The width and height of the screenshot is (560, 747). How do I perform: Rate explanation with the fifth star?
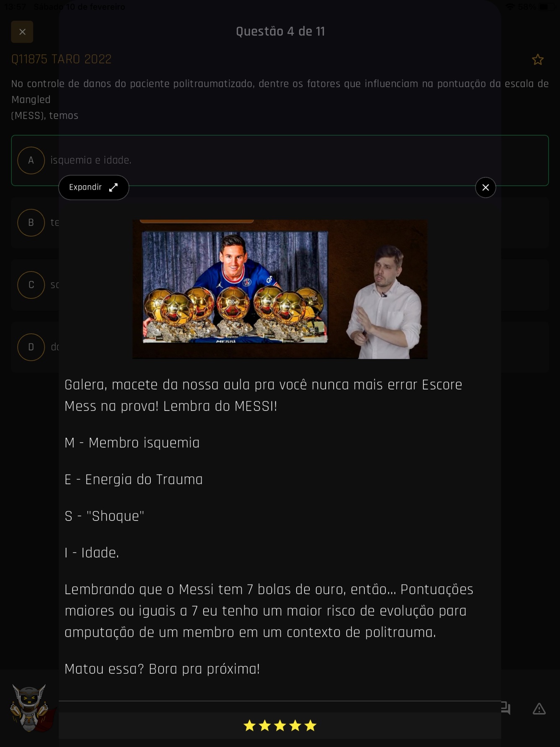(310, 725)
